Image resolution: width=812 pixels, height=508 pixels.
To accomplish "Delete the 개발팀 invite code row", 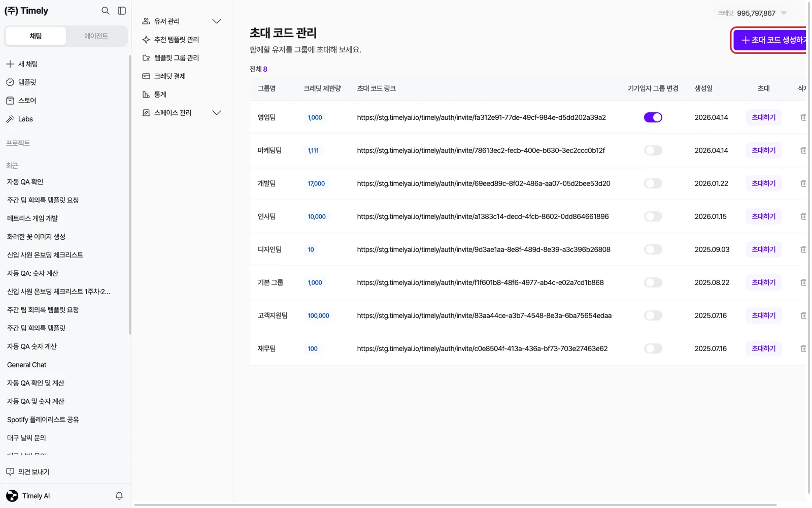I will click(x=803, y=183).
